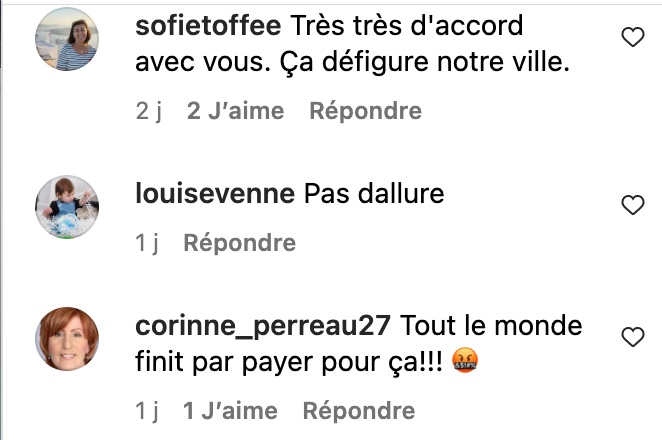Open the '2 j' timestamp on sofietoffee's comment

coord(149,111)
